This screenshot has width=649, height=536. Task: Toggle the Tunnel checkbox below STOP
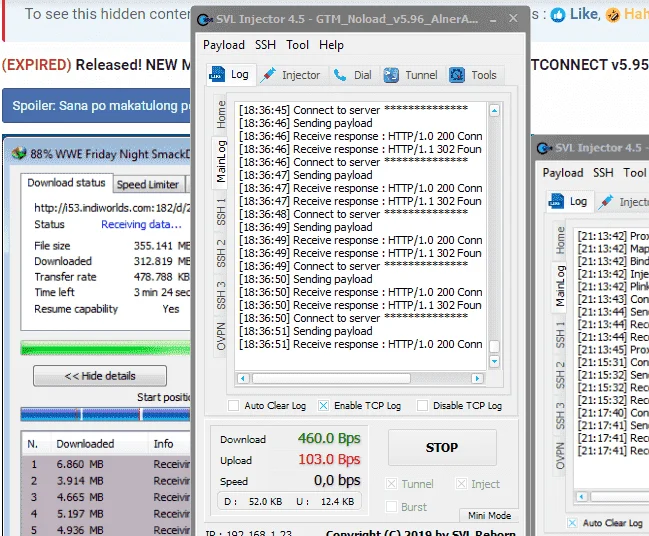coord(391,483)
